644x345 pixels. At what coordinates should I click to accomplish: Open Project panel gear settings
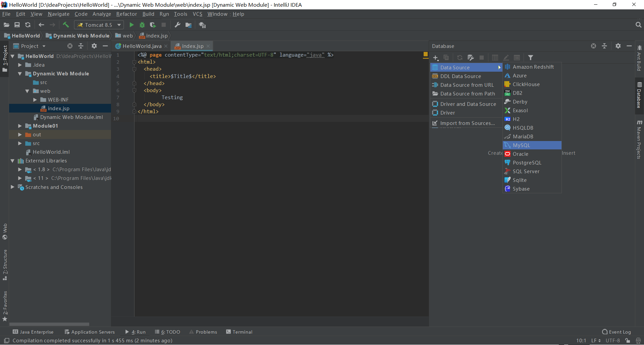[x=94, y=46]
